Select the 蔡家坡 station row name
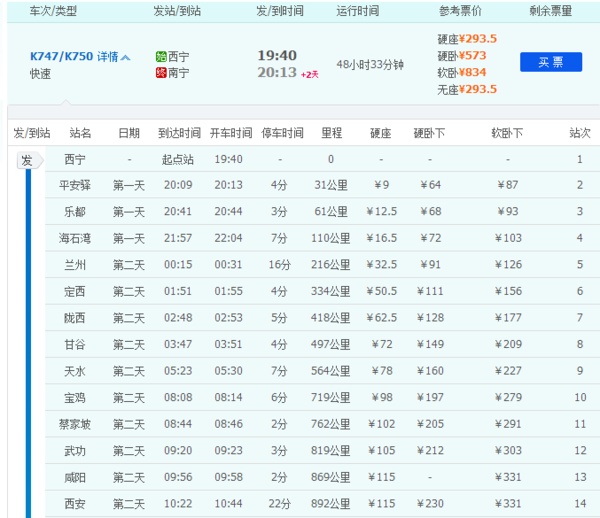 pos(75,424)
